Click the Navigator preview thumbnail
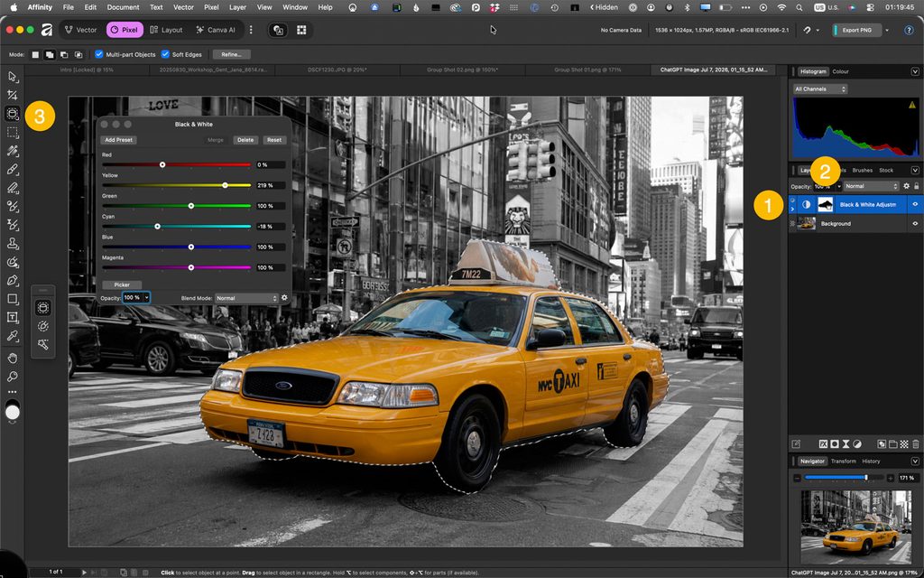The image size is (924, 578). 855,527
